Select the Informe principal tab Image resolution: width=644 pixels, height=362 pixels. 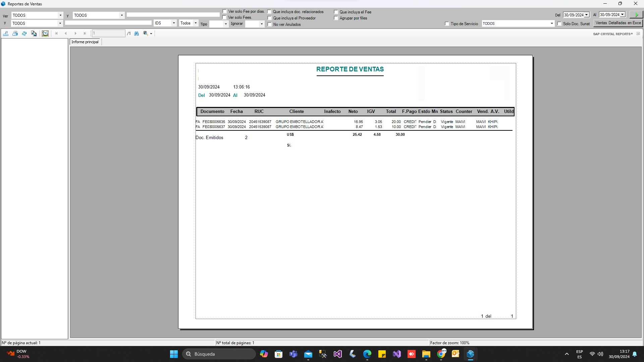85,42
